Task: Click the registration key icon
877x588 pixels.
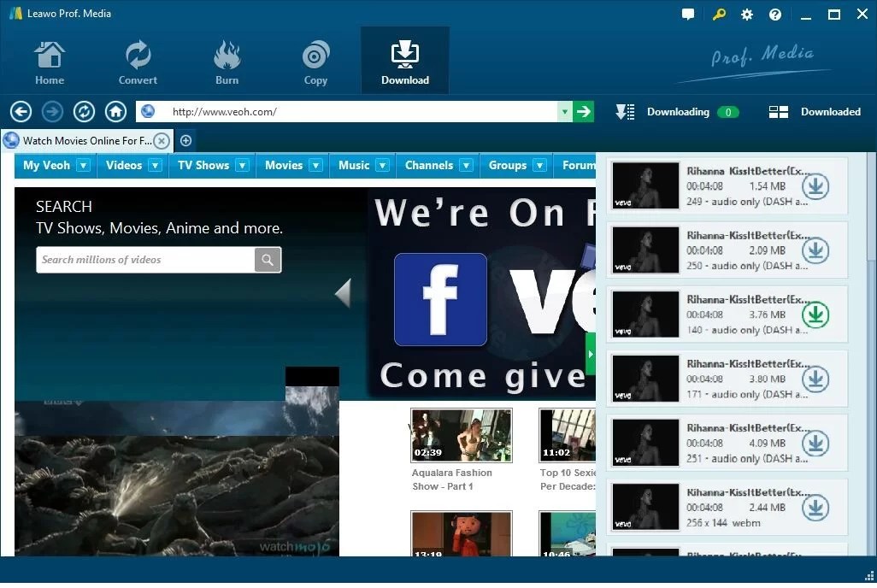Action: pos(718,14)
